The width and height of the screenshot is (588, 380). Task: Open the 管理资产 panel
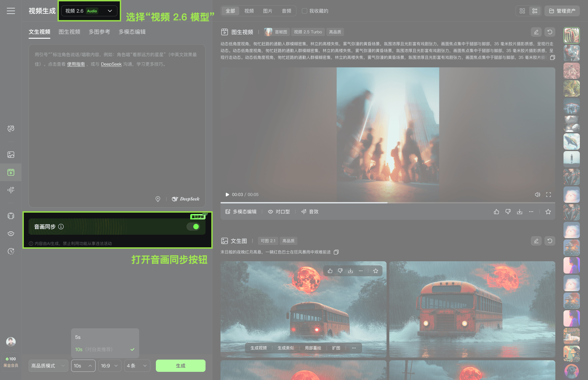click(x=562, y=11)
